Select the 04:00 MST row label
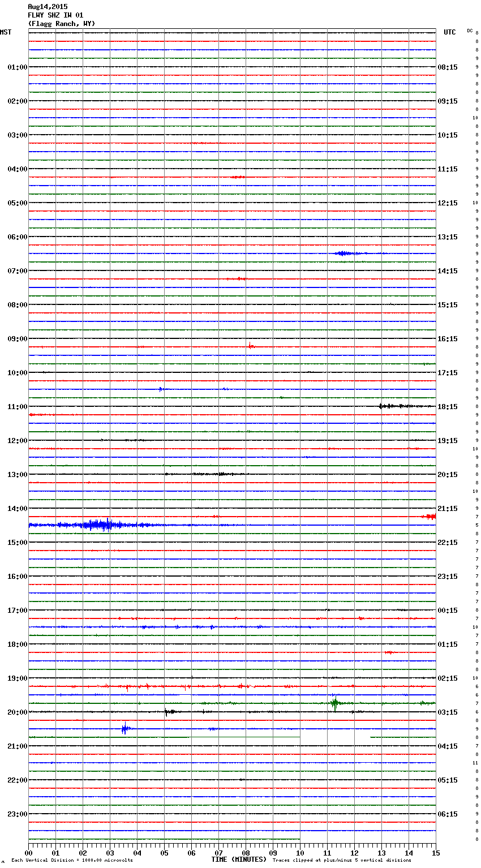Viewport: 481px width, 868px height. [x=18, y=169]
